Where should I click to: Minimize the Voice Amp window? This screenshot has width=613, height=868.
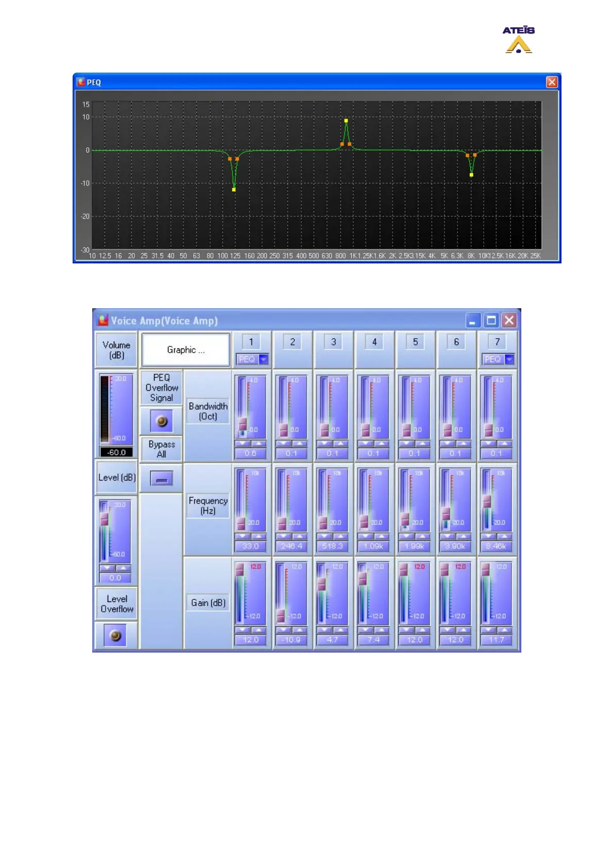(x=473, y=321)
